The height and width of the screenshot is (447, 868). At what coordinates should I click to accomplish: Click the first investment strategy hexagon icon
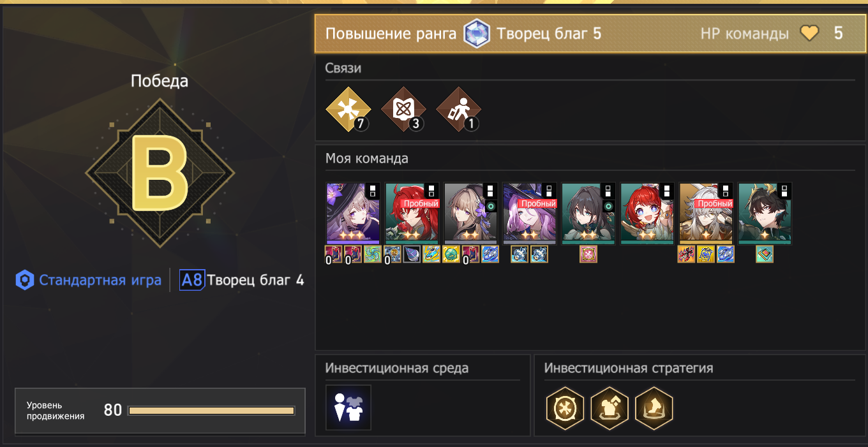(565, 408)
